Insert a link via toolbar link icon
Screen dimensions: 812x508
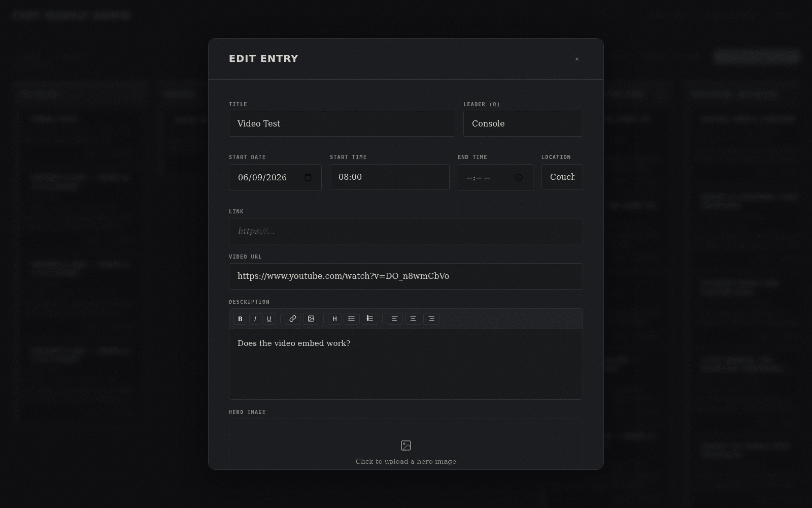pyautogui.click(x=292, y=319)
